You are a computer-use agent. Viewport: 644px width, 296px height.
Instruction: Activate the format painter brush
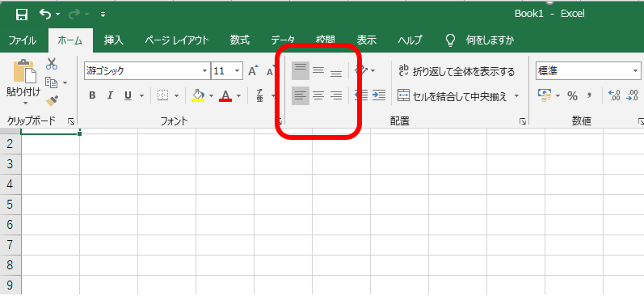52,100
